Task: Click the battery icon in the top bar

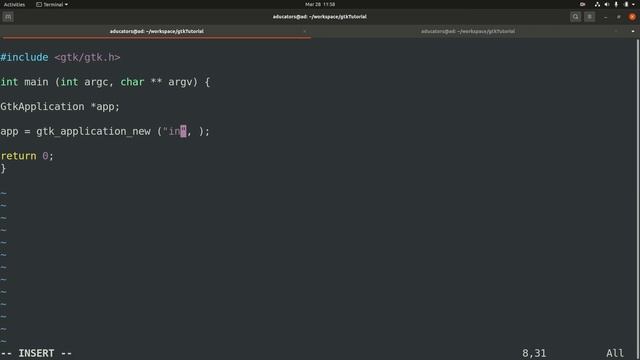Action: click(x=626, y=4)
